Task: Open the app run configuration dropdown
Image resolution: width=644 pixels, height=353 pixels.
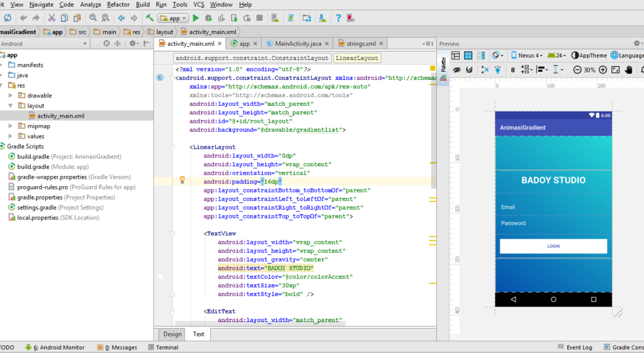Action: pos(173,18)
